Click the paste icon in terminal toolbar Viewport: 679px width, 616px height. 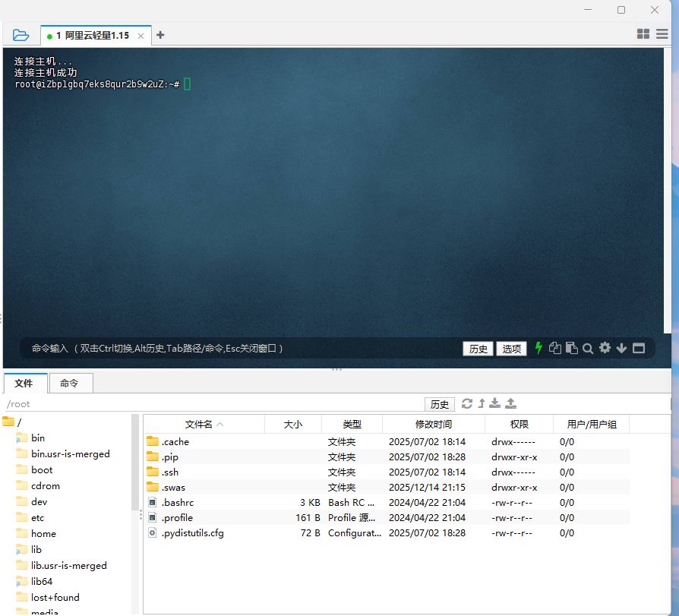[571, 348]
